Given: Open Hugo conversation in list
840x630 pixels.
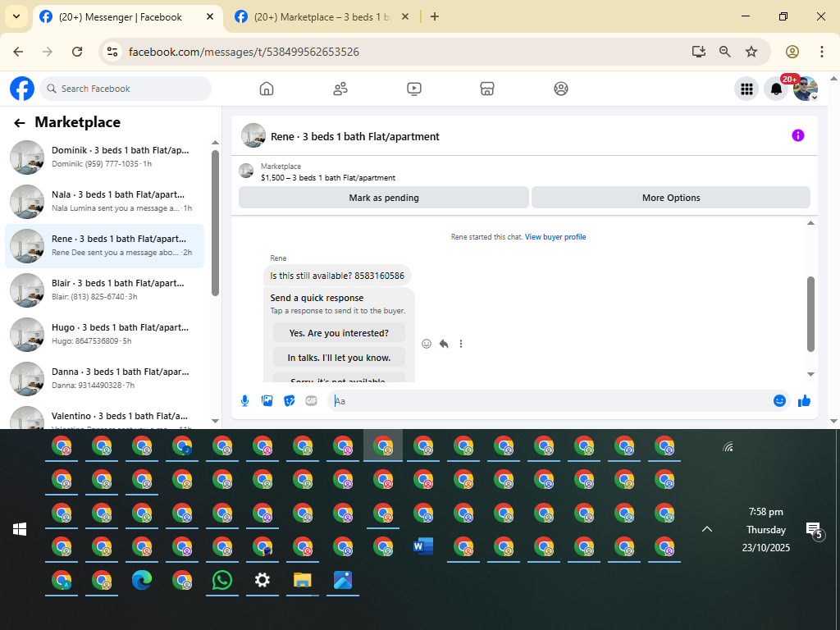Looking at the screenshot, I should (x=104, y=335).
